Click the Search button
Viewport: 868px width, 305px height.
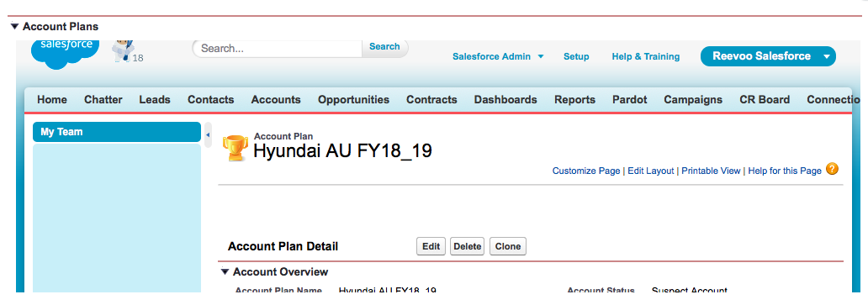(384, 47)
